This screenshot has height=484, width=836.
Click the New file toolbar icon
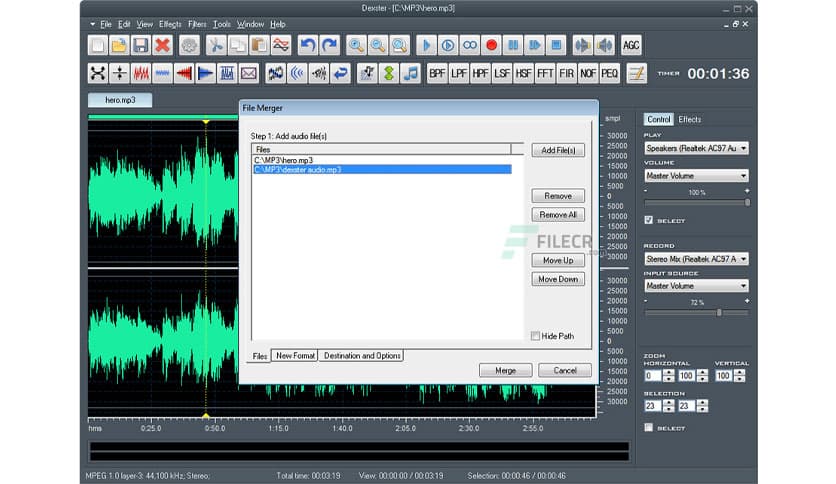click(98, 45)
